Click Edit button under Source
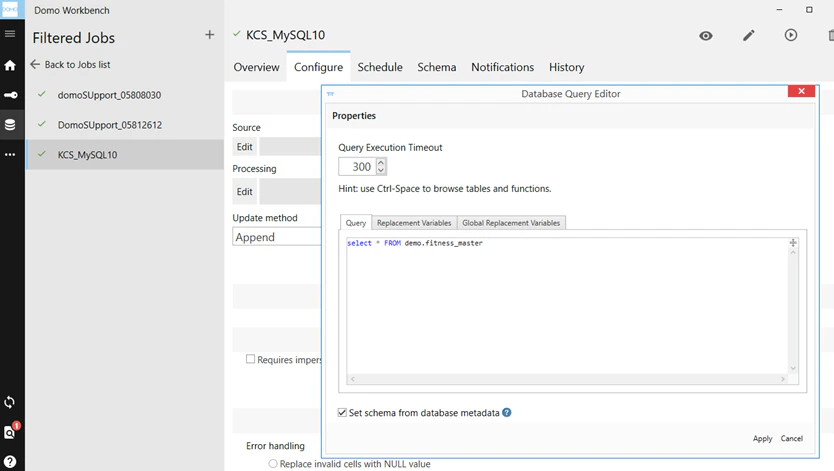The image size is (834, 471). click(245, 147)
